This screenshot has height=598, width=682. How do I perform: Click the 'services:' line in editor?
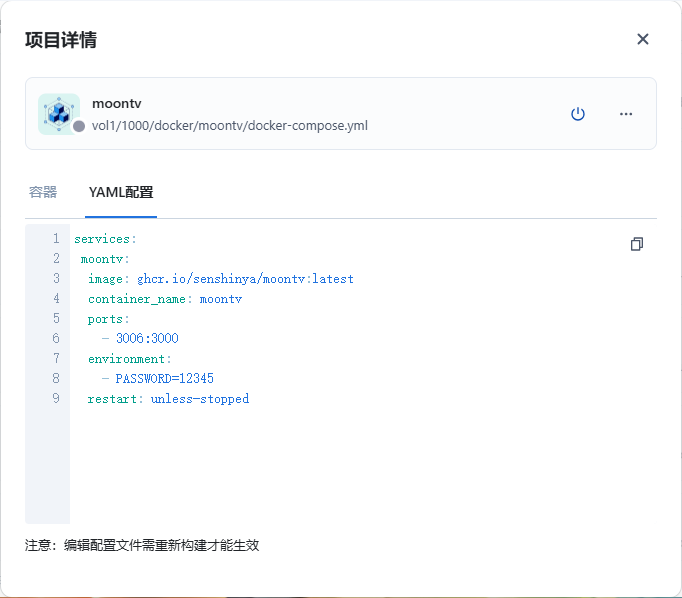tap(105, 239)
